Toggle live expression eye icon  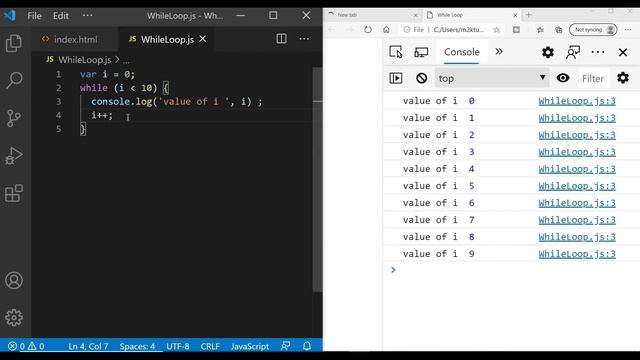[563, 78]
